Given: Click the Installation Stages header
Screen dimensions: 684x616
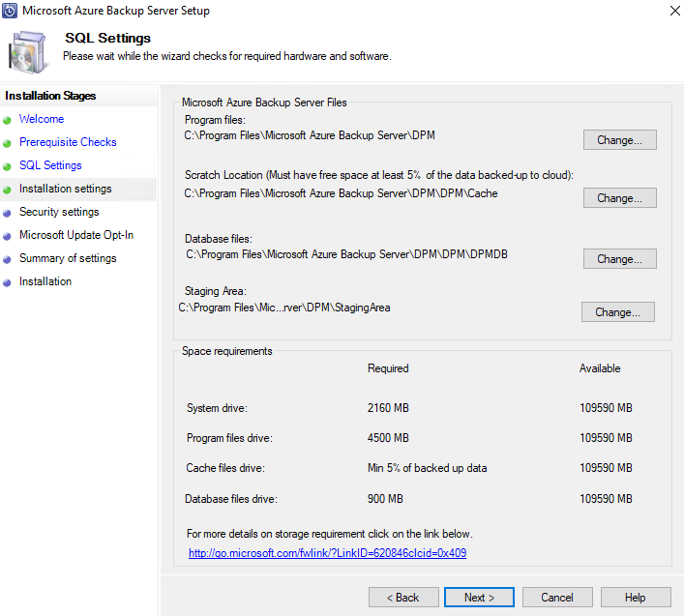Looking at the screenshot, I should coord(50,96).
